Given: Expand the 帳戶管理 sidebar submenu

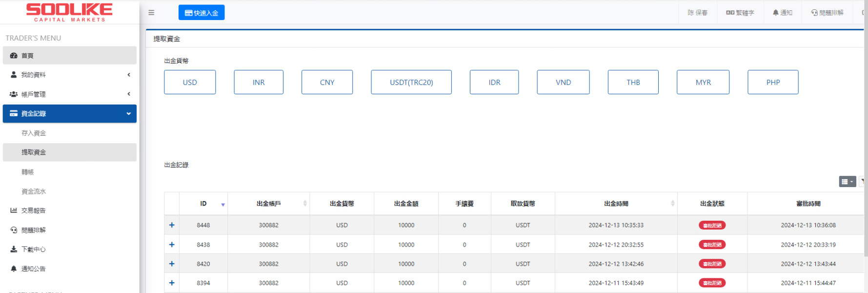Looking at the screenshot, I should point(69,94).
